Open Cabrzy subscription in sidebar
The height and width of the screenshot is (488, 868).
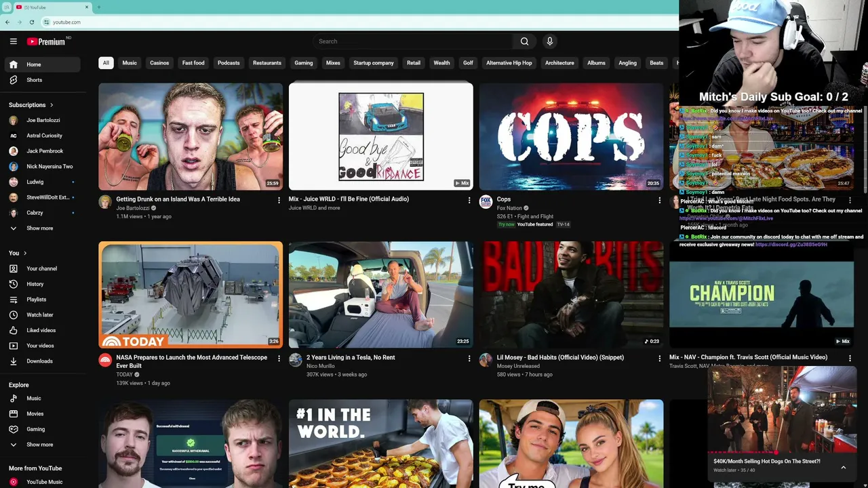43,213
